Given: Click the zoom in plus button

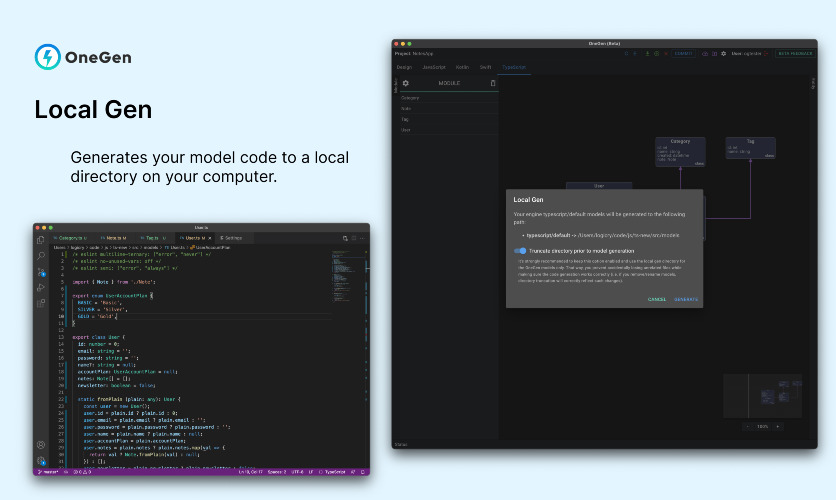Looking at the screenshot, I should [x=776, y=426].
